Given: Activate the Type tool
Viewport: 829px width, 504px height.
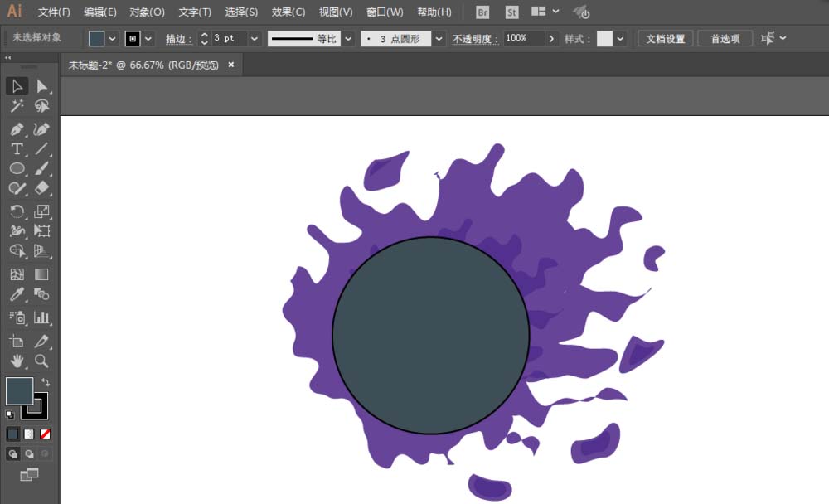Looking at the screenshot, I should [17, 149].
